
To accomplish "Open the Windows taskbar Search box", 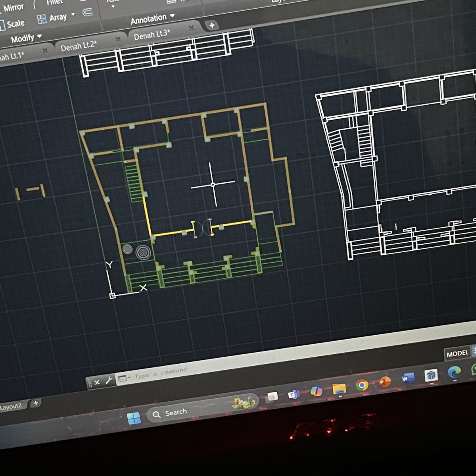I will (x=202, y=408).
